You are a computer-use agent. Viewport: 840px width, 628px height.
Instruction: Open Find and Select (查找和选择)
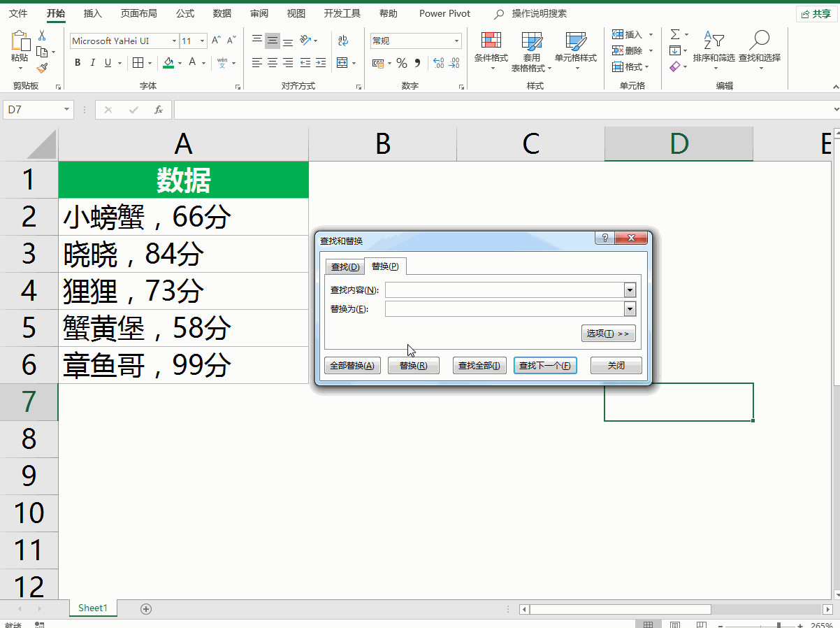(759, 49)
